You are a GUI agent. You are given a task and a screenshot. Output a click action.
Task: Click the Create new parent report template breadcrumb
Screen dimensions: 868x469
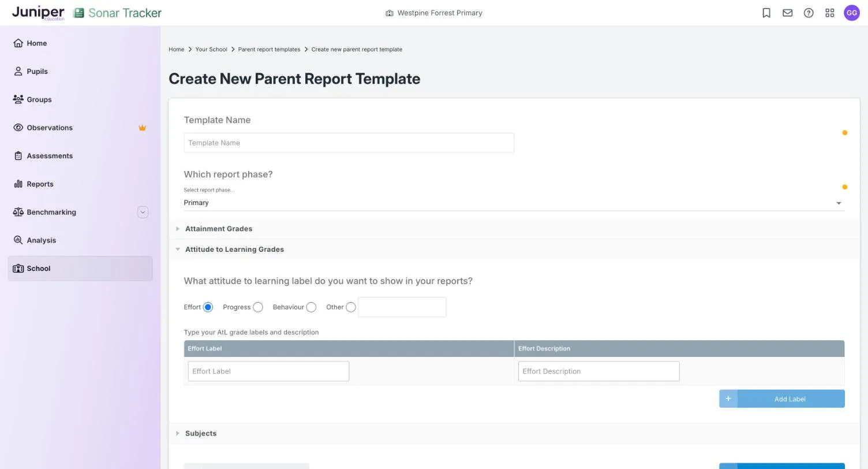[357, 50]
